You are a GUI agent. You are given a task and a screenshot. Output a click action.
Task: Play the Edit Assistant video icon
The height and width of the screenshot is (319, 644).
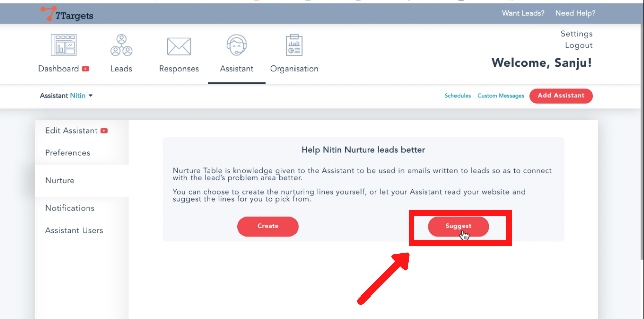(104, 131)
